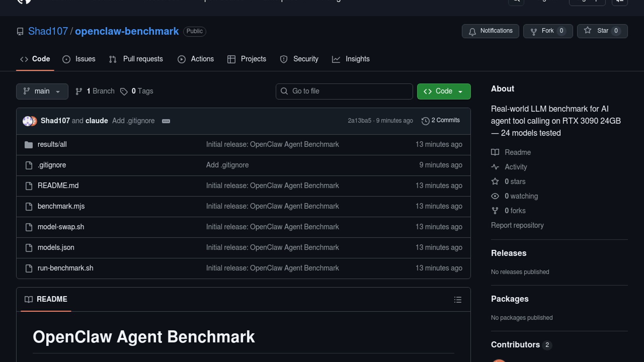Open the README outline list icon
The image size is (644, 362).
[458, 299]
